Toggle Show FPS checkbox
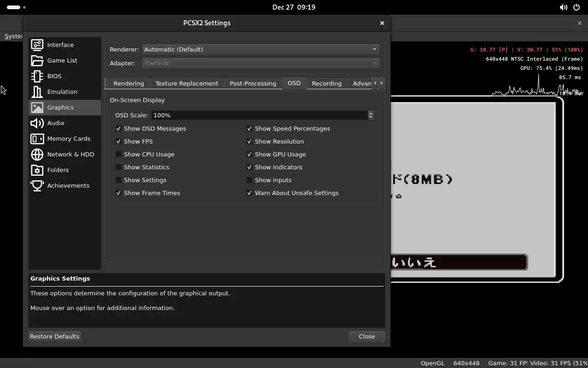 pyautogui.click(x=119, y=141)
